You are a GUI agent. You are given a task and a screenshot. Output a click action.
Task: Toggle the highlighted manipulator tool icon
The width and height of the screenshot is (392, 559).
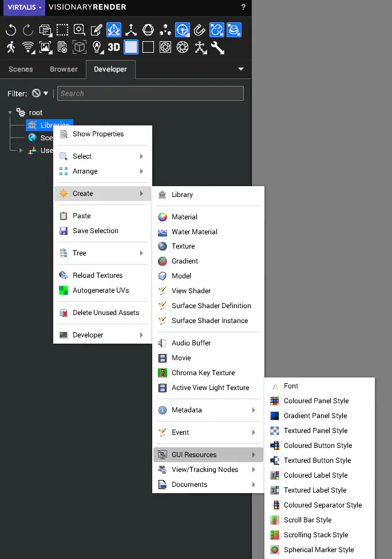click(114, 30)
